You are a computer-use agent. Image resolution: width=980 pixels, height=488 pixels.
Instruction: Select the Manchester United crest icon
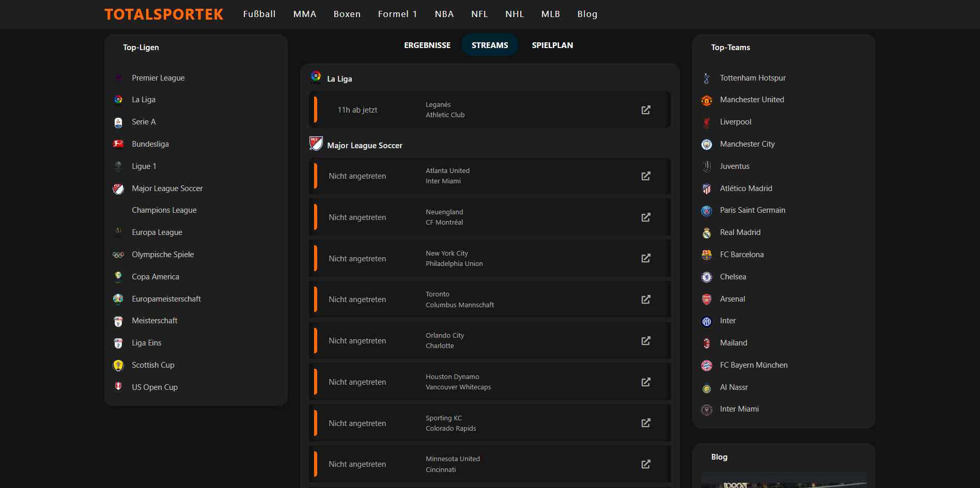[x=706, y=100]
